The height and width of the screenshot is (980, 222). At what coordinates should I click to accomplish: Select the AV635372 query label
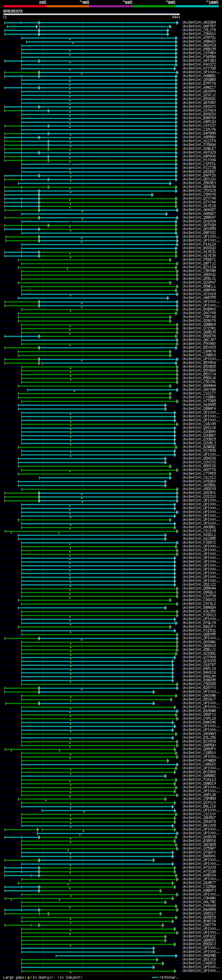13,11
